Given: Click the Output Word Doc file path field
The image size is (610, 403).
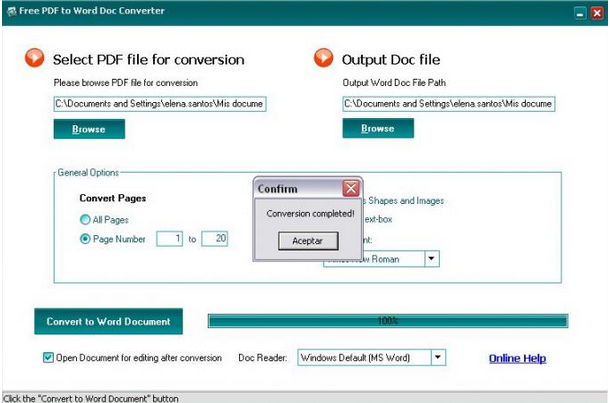Looking at the screenshot, I should coord(449,104).
